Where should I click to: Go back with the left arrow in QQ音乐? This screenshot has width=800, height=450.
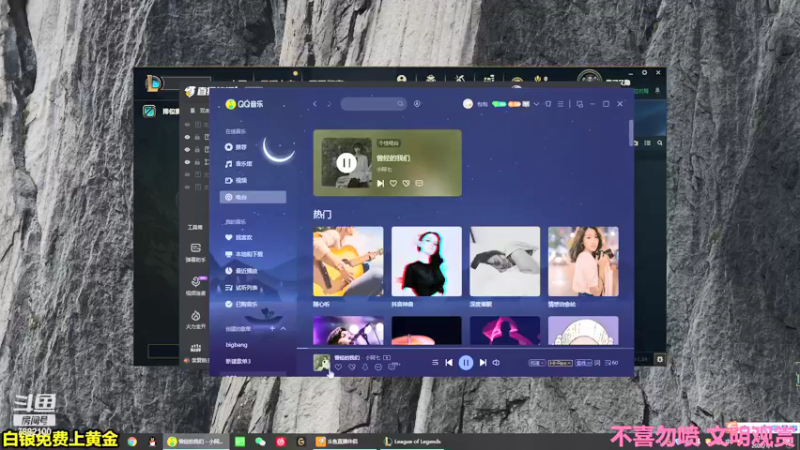[315, 104]
